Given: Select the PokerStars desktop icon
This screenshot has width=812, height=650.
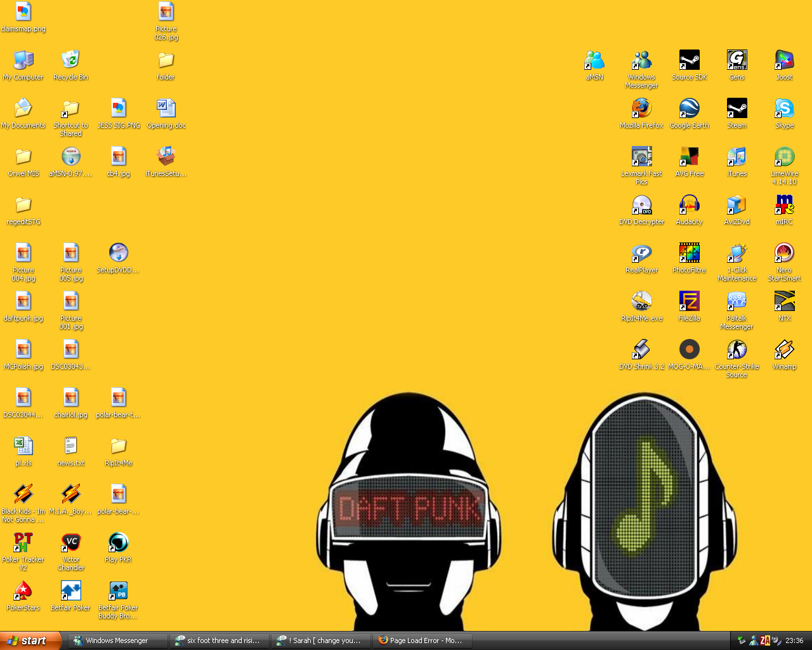Looking at the screenshot, I should [x=23, y=591].
